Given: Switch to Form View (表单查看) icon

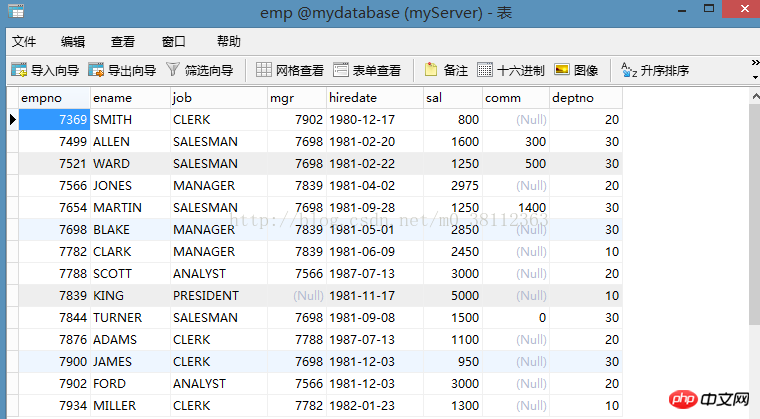Looking at the screenshot, I should [341, 70].
